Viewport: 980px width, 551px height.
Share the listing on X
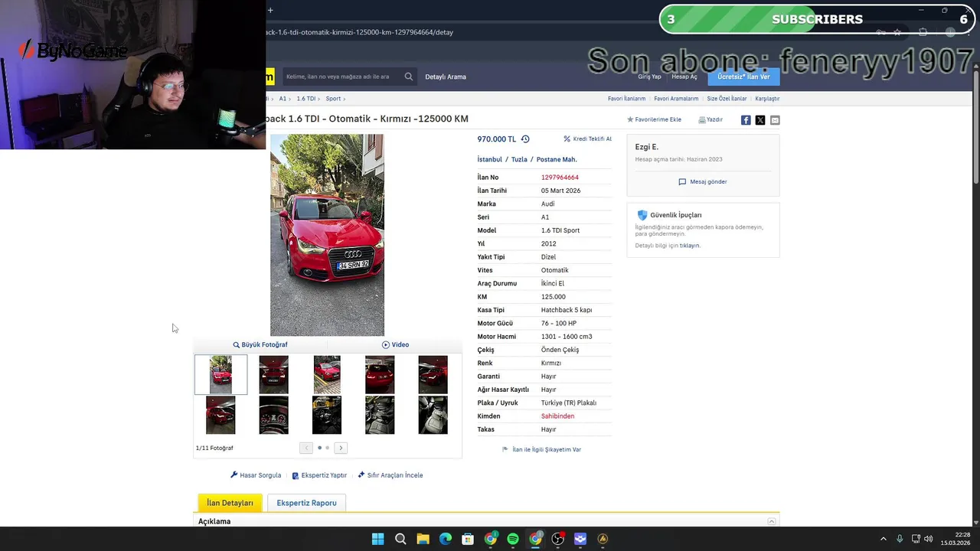pyautogui.click(x=760, y=120)
